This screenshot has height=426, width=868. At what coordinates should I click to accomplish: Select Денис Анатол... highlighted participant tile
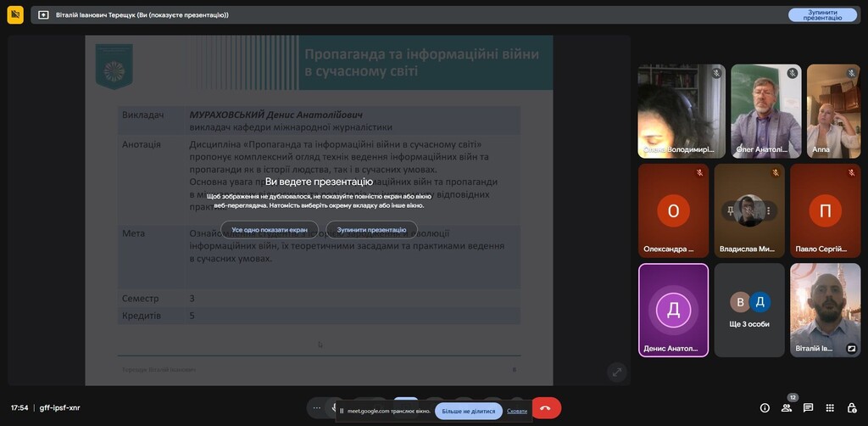tap(673, 310)
